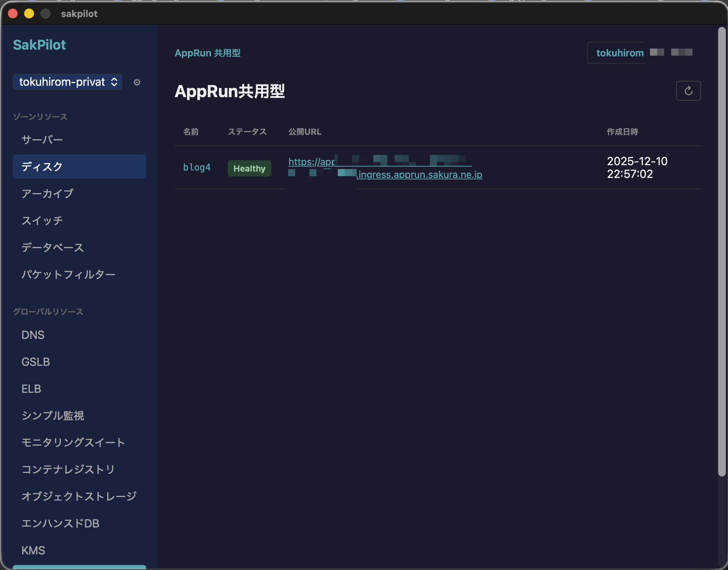This screenshot has height=570, width=728.
Task: Navigate to DNS resources
Action: tap(33, 335)
